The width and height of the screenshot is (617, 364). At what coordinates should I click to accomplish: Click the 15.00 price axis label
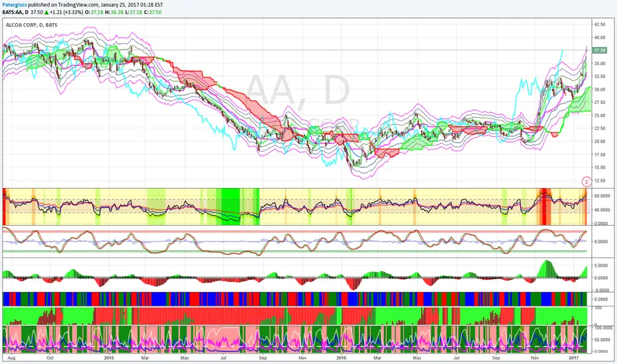click(600, 167)
